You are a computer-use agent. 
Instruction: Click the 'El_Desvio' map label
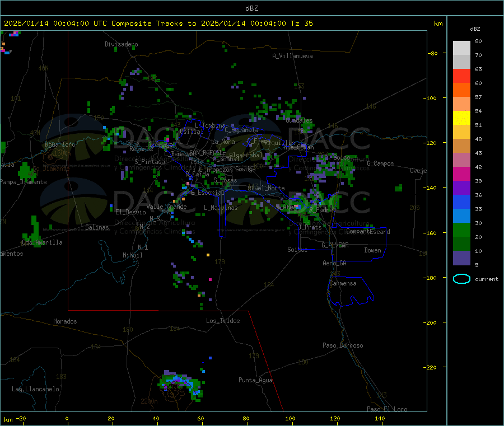coord(130,212)
